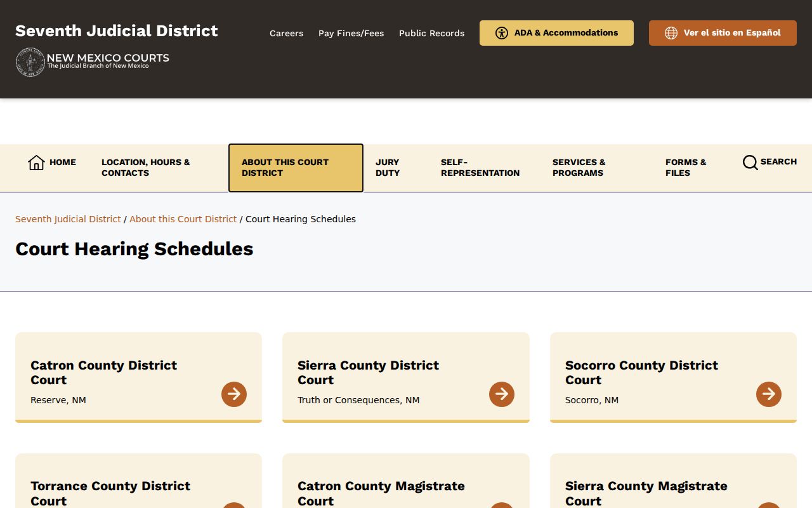812x508 pixels.
Task: Click the Reserve, NM location text
Action: point(58,400)
